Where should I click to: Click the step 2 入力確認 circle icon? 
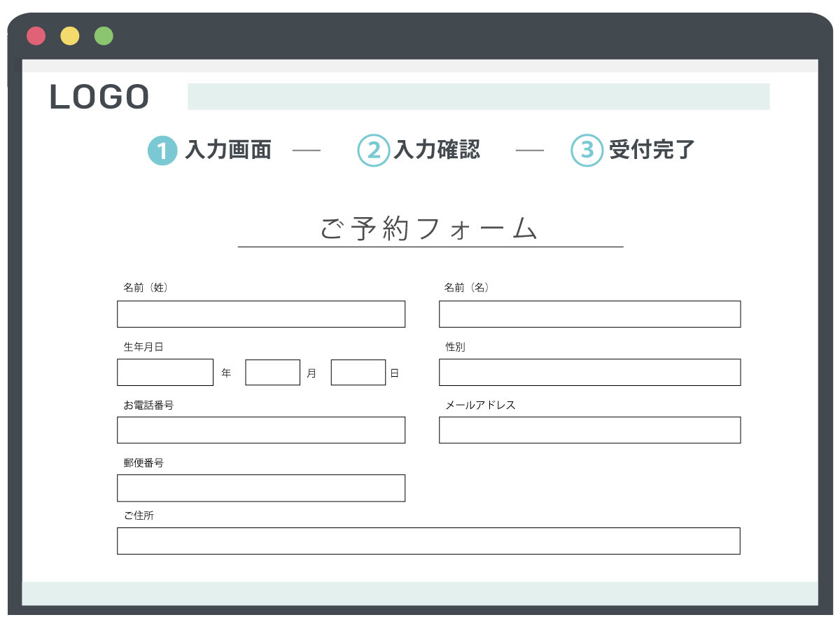click(x=374, y=149)
